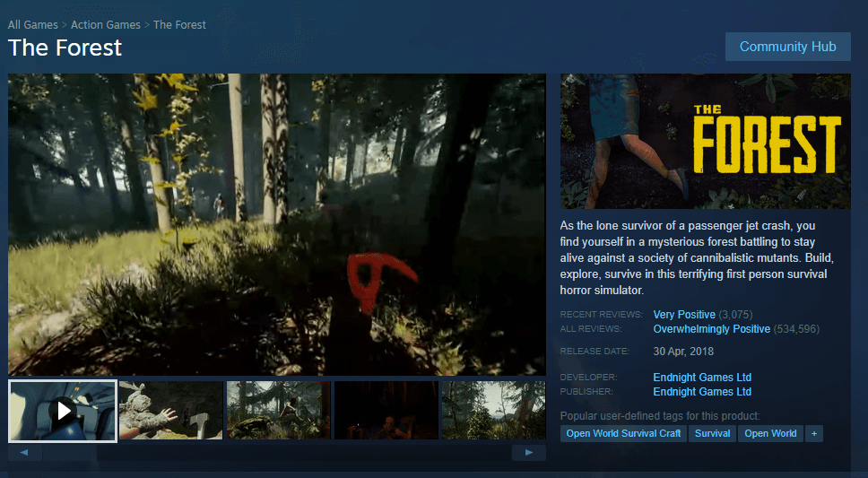Select the Open World tag
Screen dimensions: 868x478
coord(770,434)
